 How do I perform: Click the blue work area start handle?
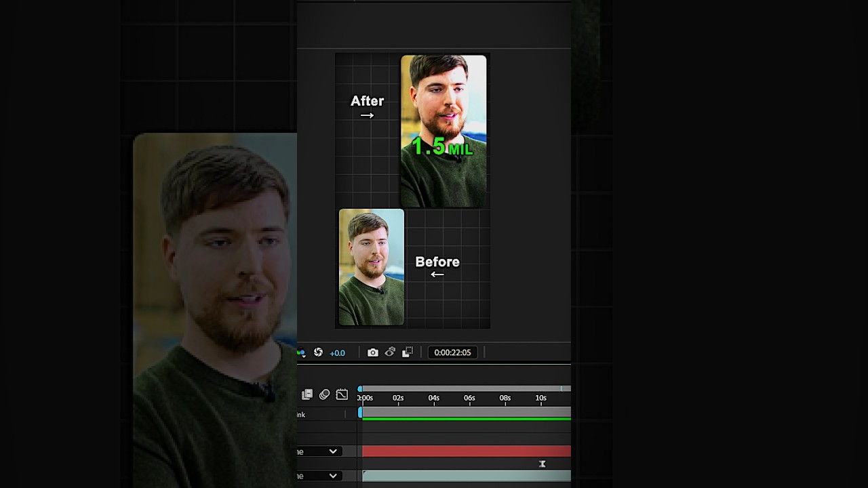360,412
